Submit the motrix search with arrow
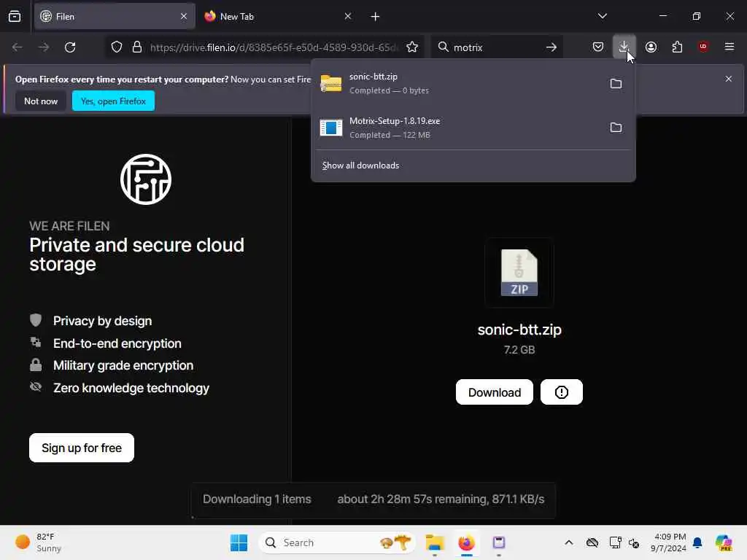The width and height of the screenshot is (747, 560). tap(551, 47)
